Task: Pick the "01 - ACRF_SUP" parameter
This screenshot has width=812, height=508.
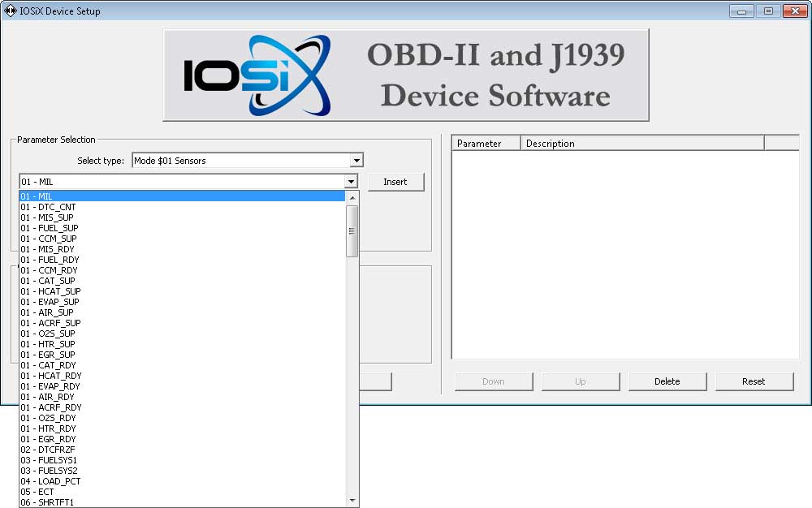Action: tap(182, 323)
